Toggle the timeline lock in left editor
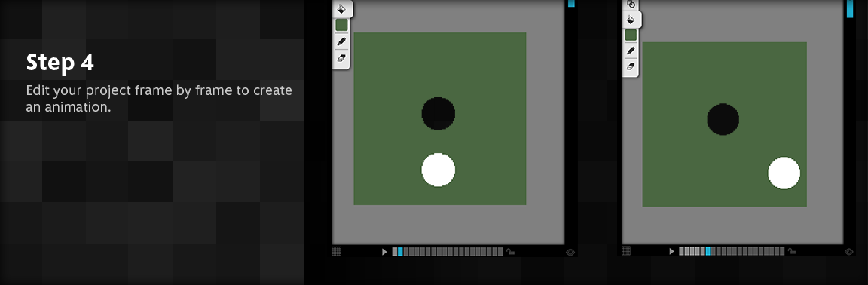The image size is (868, 285). coord(510,252)
